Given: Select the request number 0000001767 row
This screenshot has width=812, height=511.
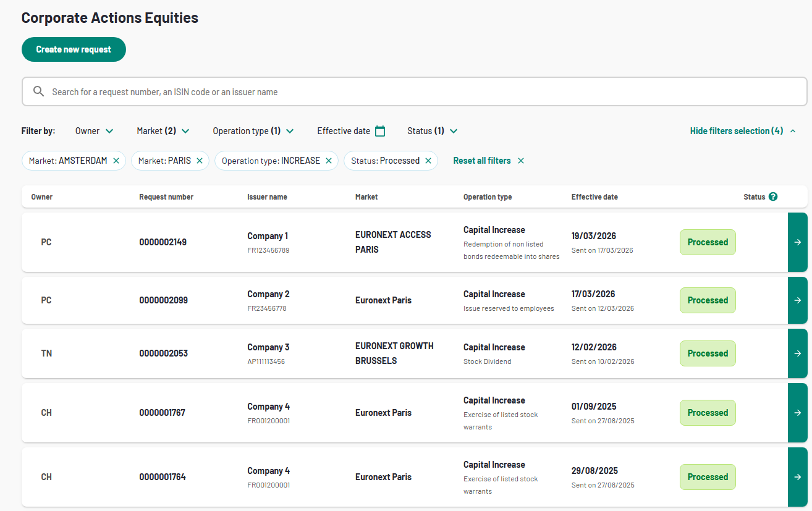Looking at the screenshot, I should coord(163,413).
